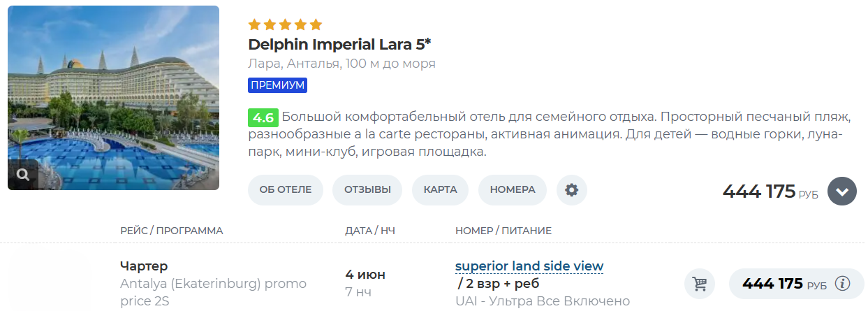Click the large hotel price beside the chevron

click(759, 191)
